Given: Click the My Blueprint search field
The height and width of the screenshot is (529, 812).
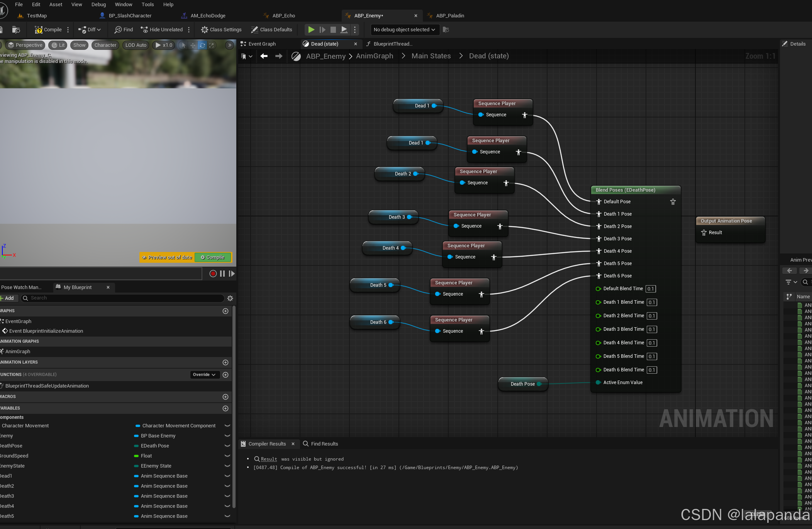Looking at the screenshot, I should [124, 298].
